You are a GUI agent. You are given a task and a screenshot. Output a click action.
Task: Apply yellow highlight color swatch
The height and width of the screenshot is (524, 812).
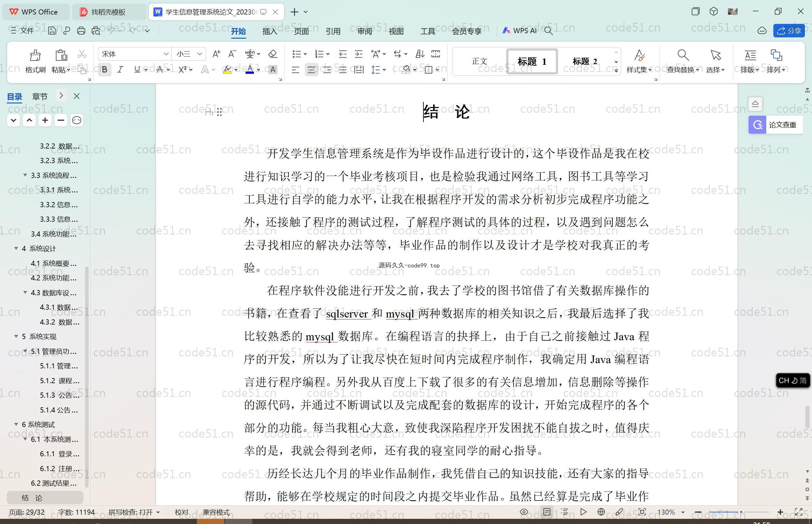[x=227, y=70]
